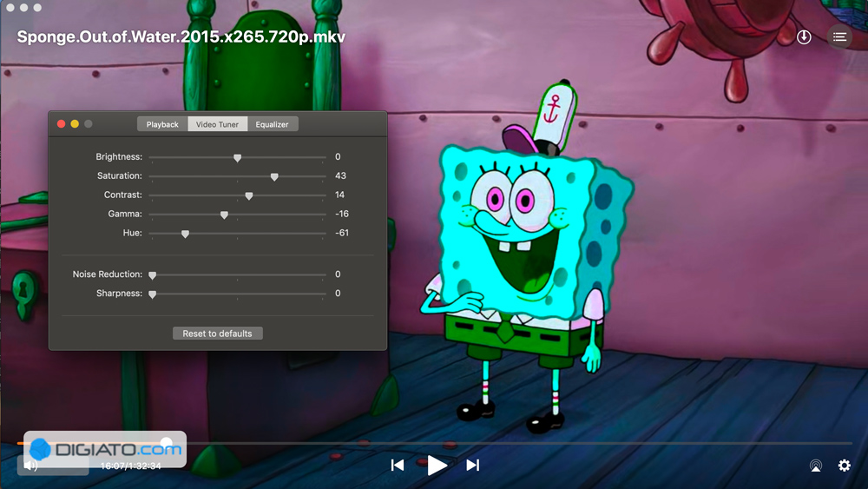This screenshot has height=489, width=868.
Task: Switch to the Playback tab
Action: (162, 124)
